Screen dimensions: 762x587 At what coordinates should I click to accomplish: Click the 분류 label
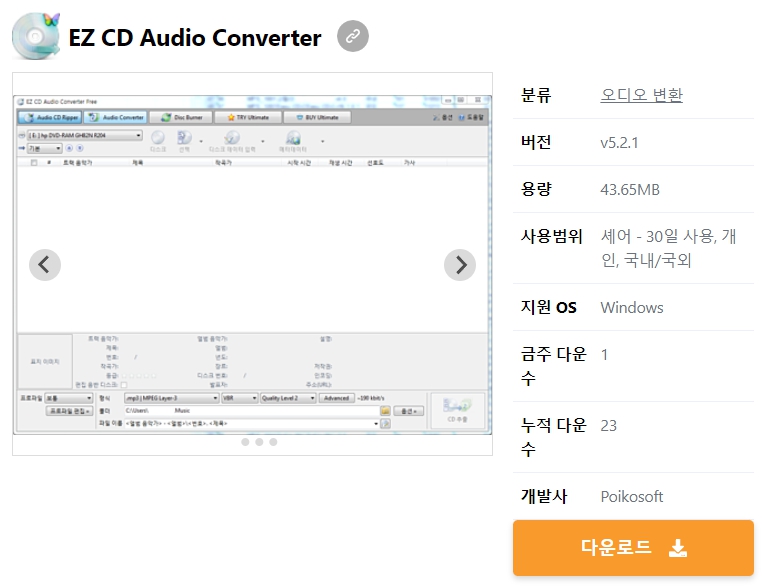(536, 95)
